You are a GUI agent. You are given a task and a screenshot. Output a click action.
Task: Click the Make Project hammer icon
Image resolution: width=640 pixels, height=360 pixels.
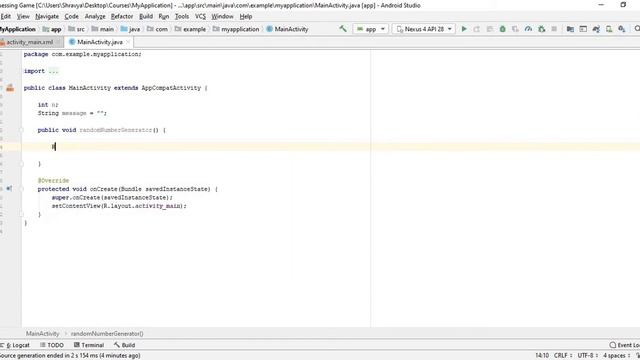343,29
